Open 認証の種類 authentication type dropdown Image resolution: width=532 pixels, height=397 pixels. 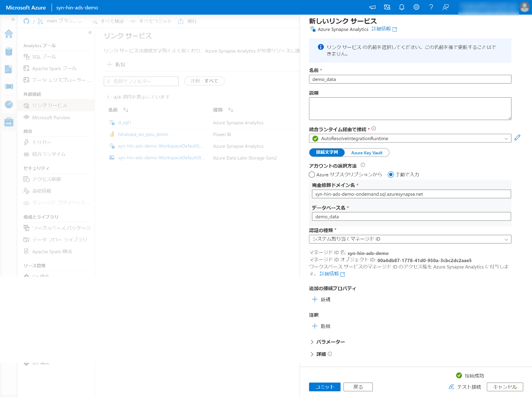[410, 239]
